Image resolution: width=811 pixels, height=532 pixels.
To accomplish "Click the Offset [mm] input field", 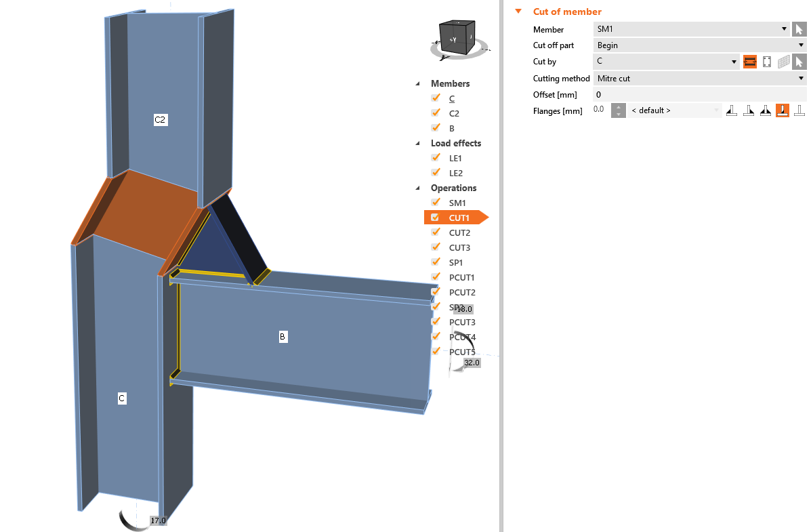I will (700, 94).
